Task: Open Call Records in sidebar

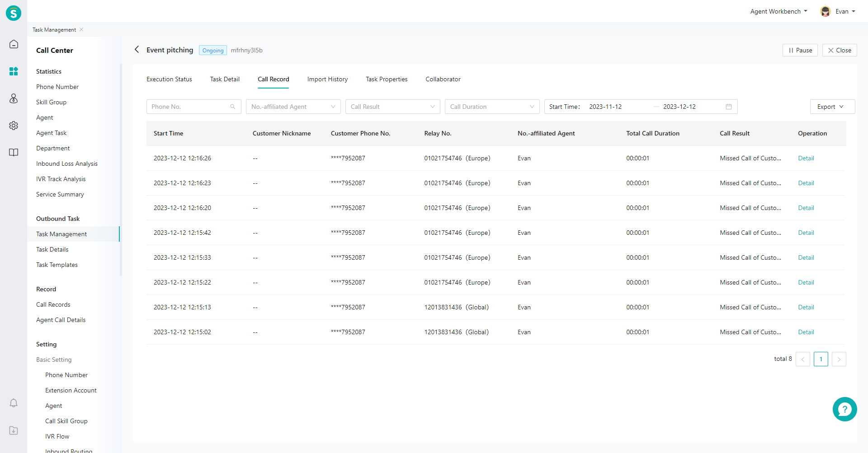Action: (x=53, y=304)
